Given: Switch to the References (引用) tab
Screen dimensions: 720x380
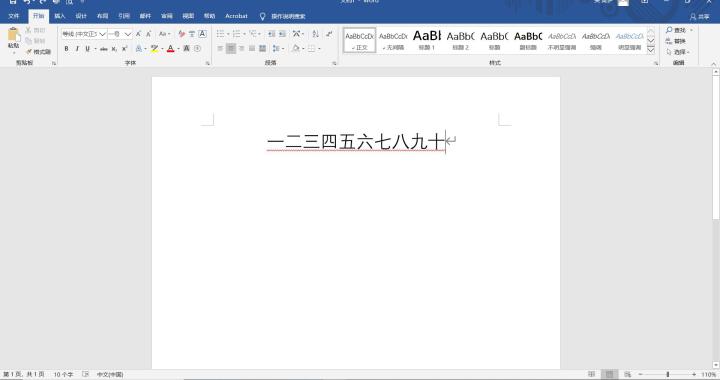Looking at the screenshot, I should click(124, 16).
